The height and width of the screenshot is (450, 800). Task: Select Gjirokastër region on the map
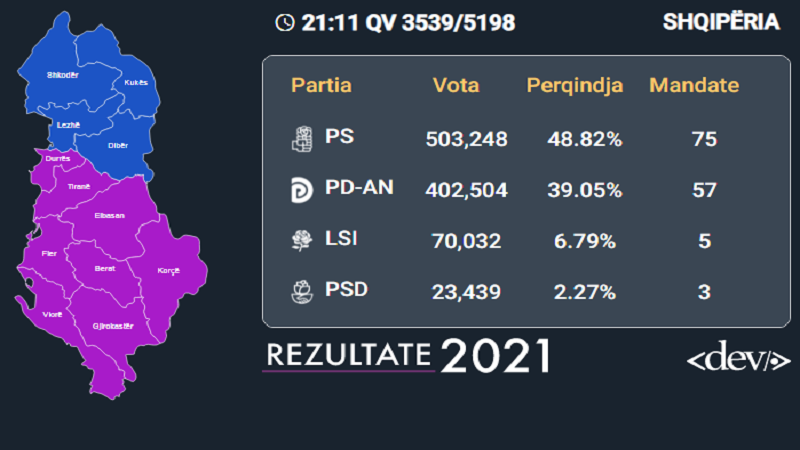coord(113,326)
